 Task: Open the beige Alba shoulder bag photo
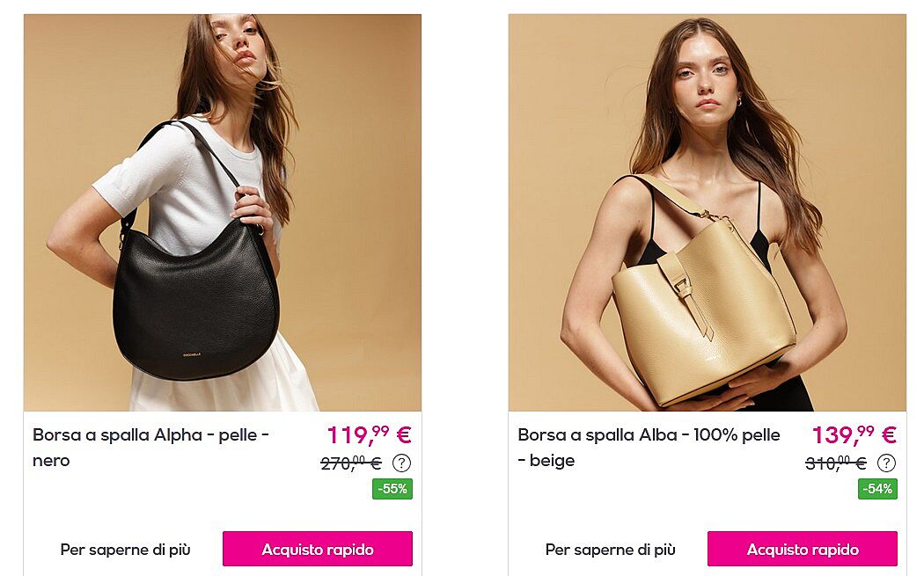coord(708,213)
